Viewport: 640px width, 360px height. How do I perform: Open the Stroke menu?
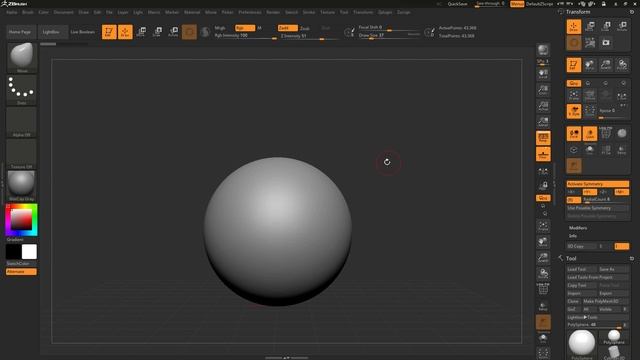pos(309,12)
